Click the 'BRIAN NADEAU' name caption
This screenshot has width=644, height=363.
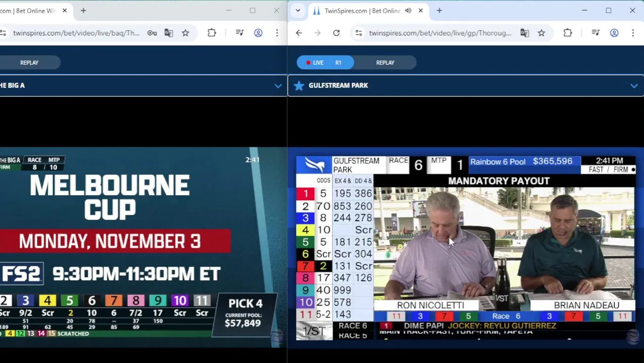tap(587, 305)
